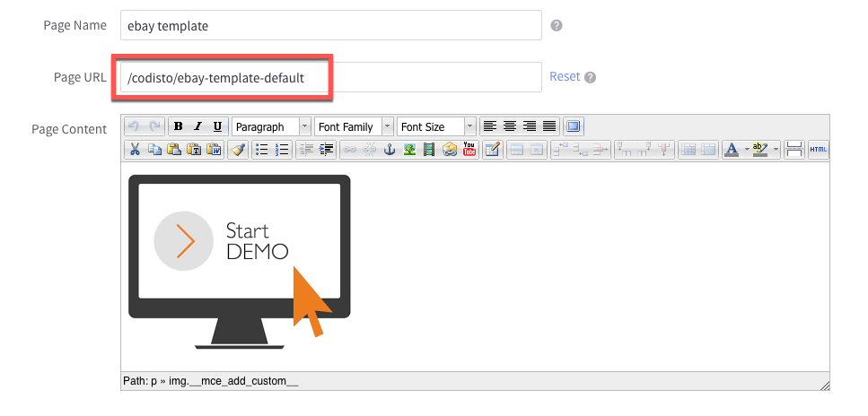Paste from Word icon
Screen dimensions: 868x416
215,150
